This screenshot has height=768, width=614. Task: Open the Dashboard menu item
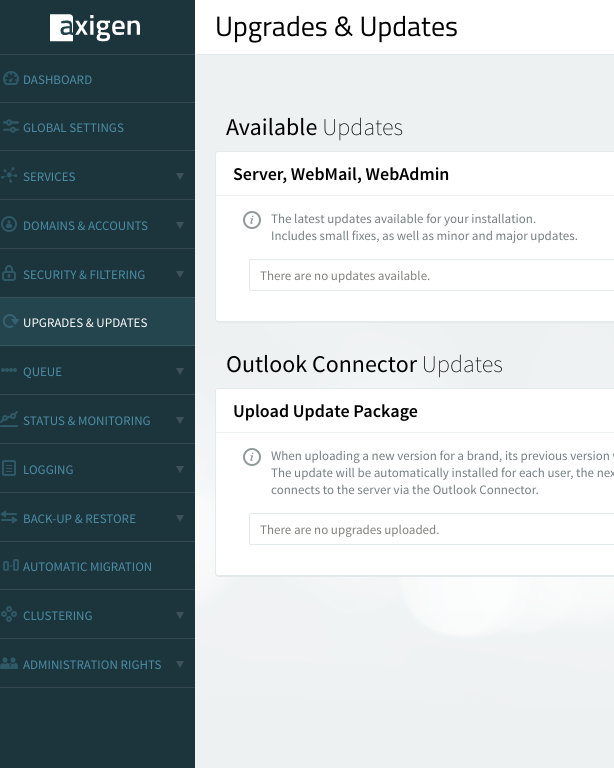pos(57,80)
